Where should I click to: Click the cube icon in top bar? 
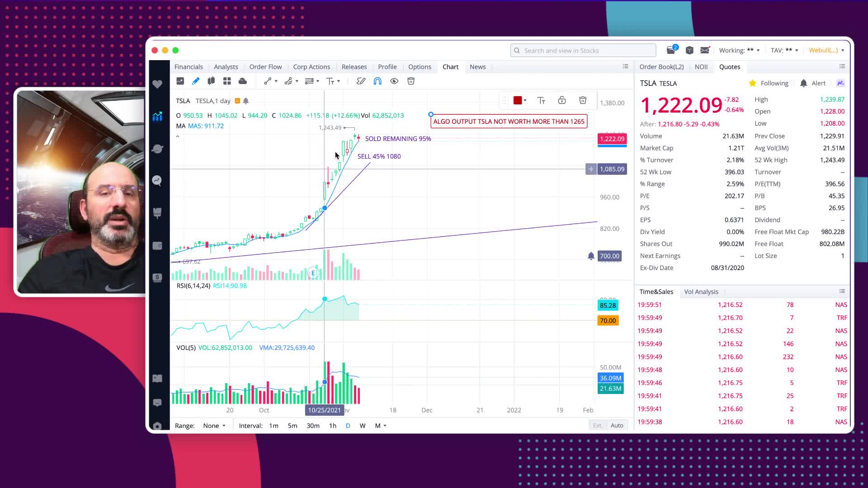[689, 50]
